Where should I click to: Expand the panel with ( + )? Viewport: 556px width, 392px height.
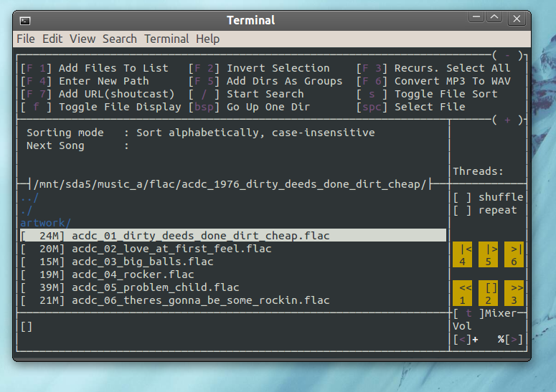[x=507, y=120]
